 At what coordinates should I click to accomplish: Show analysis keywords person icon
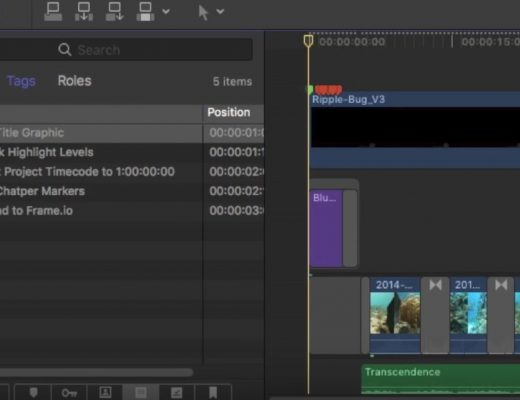point(105,392)
